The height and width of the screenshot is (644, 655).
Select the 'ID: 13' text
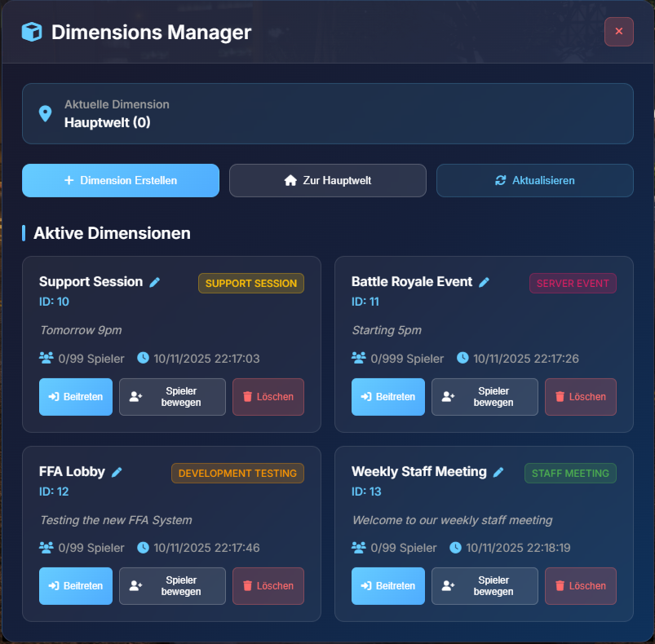coord(367,492)
